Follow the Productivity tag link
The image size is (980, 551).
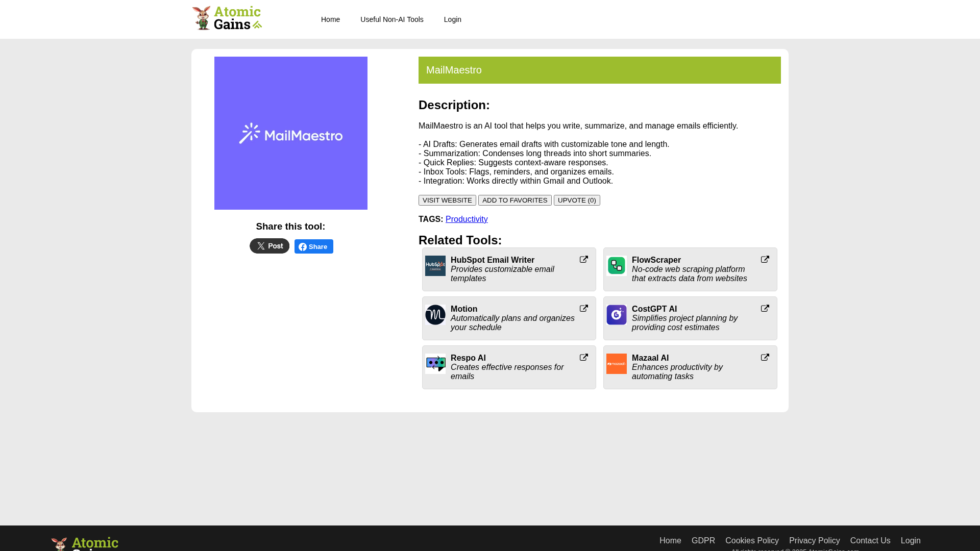467,219
